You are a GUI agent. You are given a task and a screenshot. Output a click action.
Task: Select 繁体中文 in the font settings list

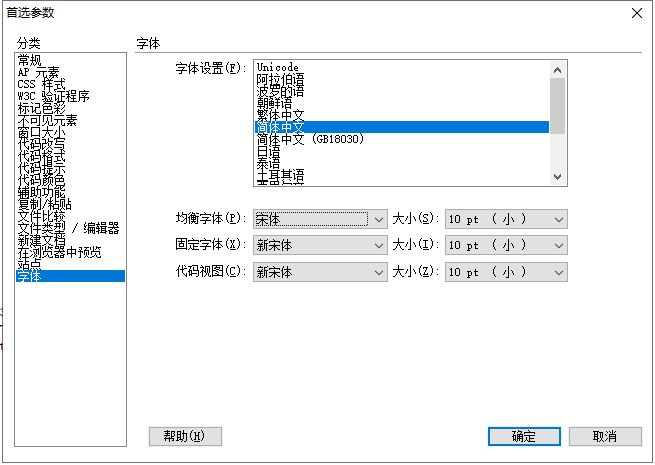coord(280,115)
